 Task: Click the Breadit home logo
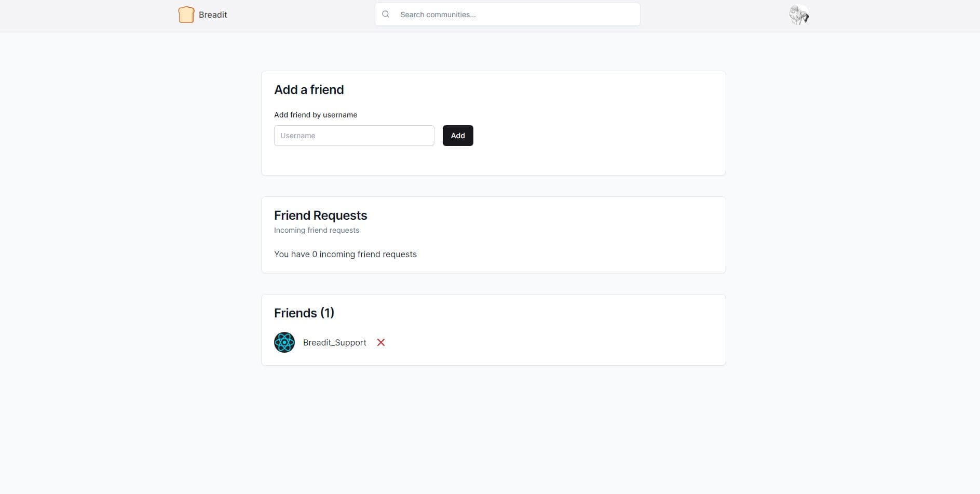(202, 15)
